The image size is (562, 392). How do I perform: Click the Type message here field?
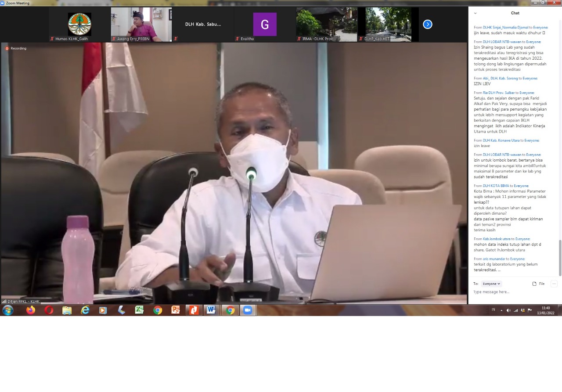tap(509, 292)
